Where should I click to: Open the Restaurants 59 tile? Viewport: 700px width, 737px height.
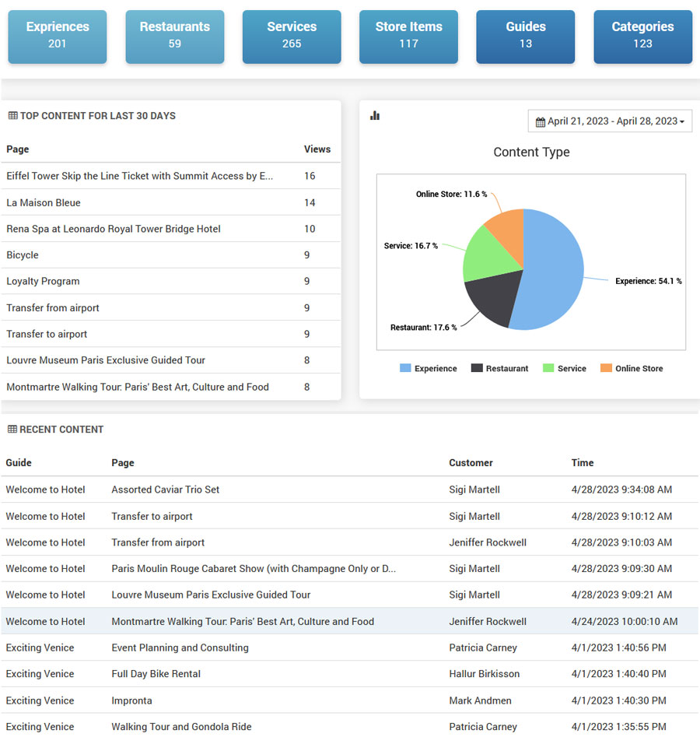tap(174, 36)
